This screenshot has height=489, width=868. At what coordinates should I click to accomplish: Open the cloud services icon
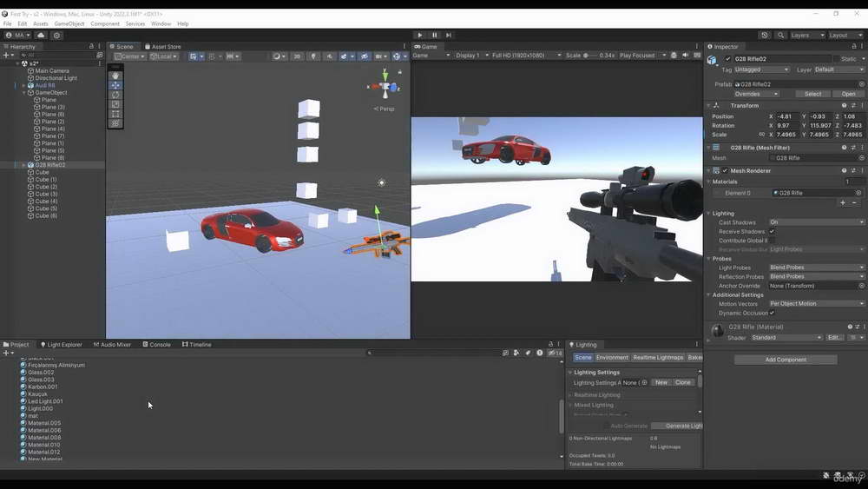[x=41, y=35]
